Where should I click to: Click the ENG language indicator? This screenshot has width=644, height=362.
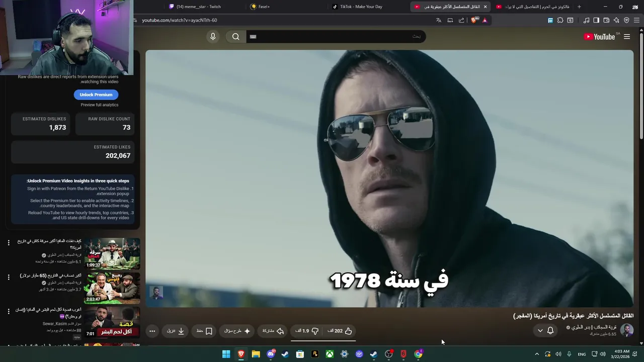[582, 354]
